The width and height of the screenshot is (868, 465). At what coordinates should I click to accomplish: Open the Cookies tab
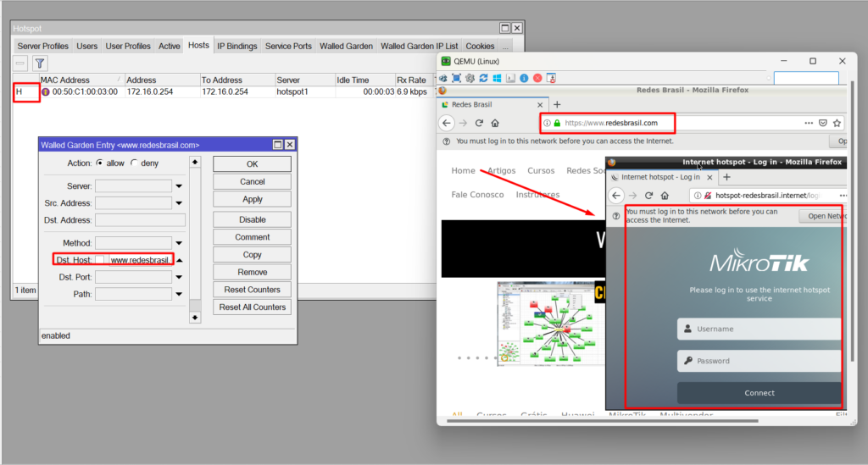point(480,46)
